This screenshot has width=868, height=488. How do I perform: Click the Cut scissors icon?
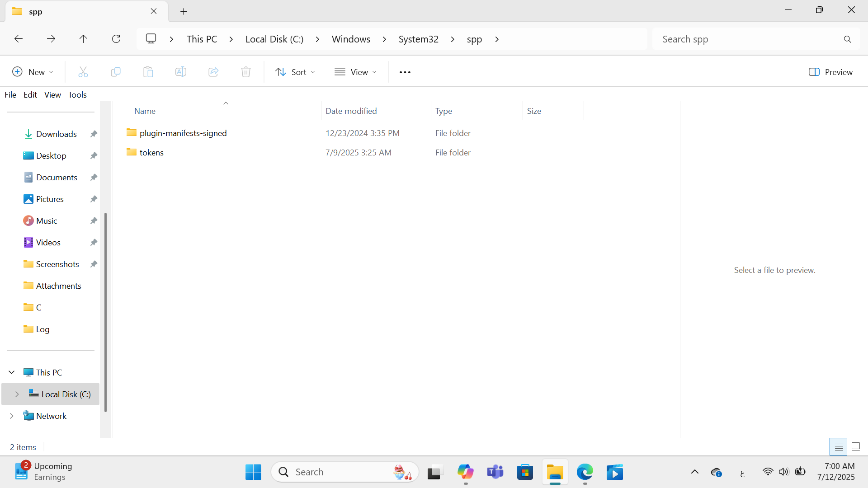[x=83, y=72]
